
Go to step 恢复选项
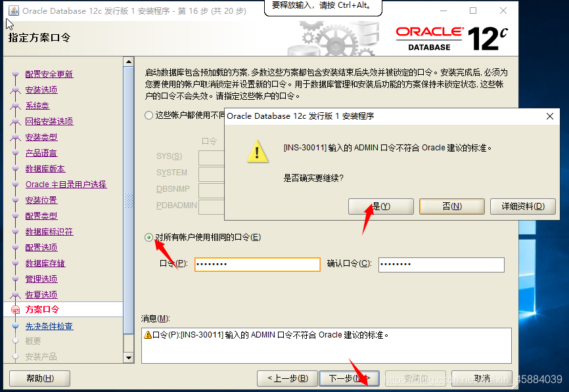pyautogui.click(x=41, y=294)
